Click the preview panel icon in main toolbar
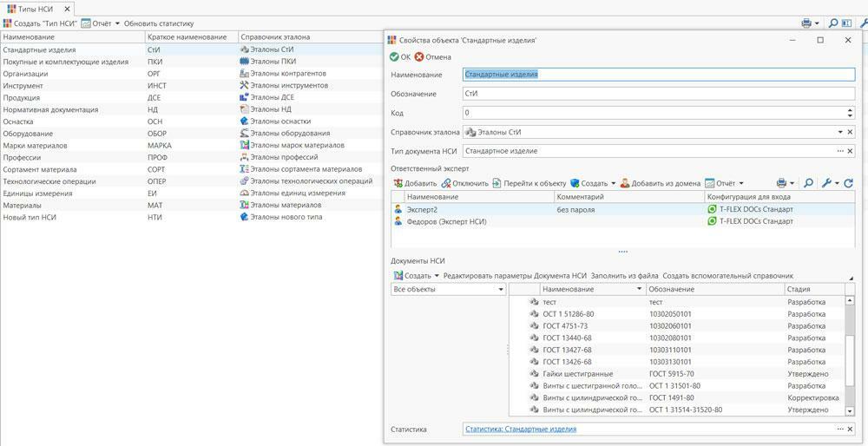The width and height of the screenshot is (868, 446). pos(846,23)
